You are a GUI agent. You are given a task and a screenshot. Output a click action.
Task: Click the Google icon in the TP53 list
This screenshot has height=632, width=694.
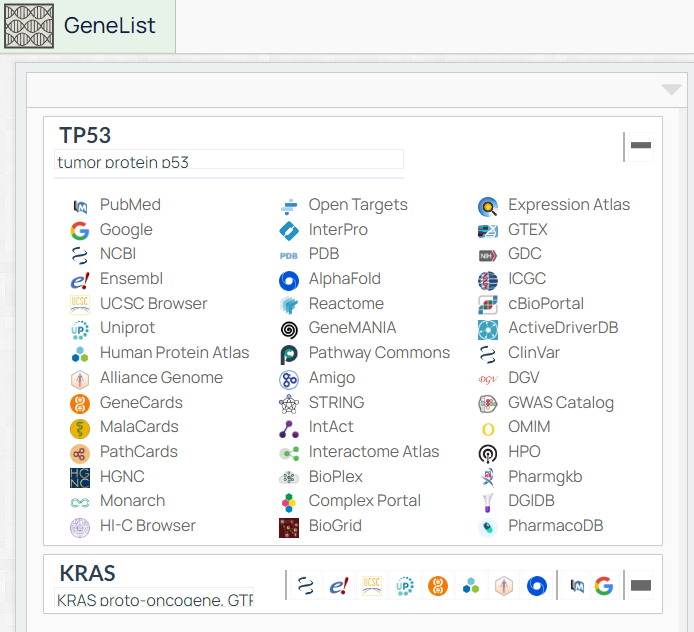pyautogui.click(x=80, y=231)
